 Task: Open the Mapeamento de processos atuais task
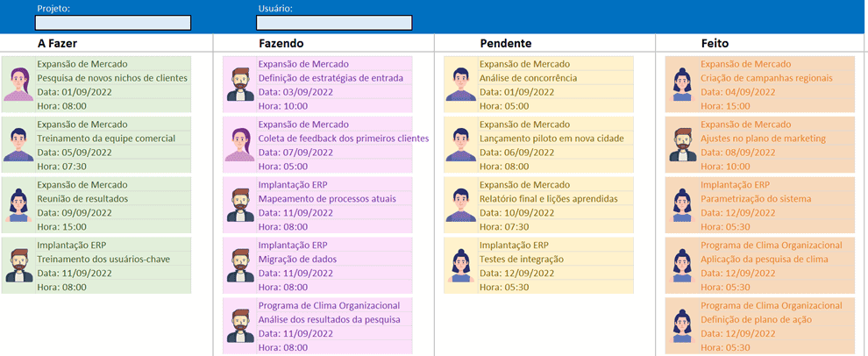(x=327, y=199)
